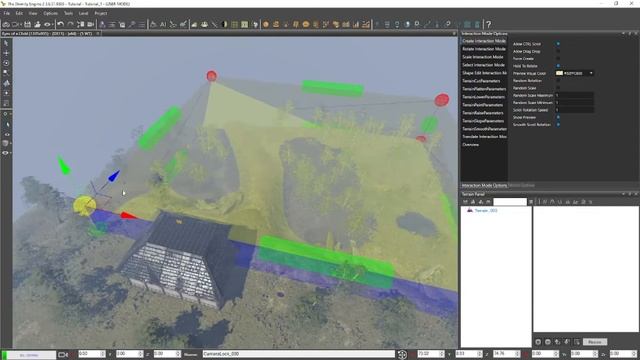Screen dimensions: 640x360
Task: Select the move cross tool in left sidebar
Action: (x=6, y=53)
